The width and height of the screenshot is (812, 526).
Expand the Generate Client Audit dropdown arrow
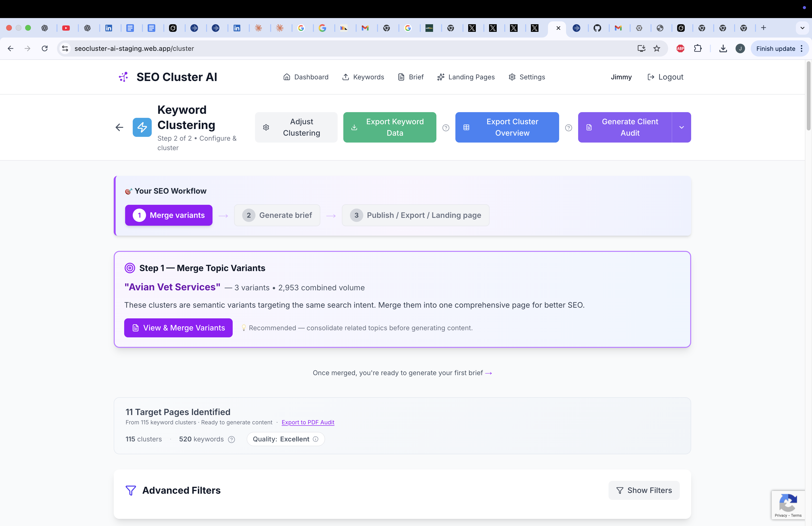tap(681, 127)
